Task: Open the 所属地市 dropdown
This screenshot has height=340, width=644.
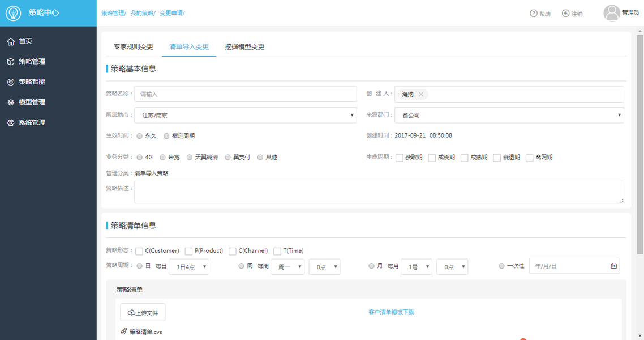Action: pos(245,115)
